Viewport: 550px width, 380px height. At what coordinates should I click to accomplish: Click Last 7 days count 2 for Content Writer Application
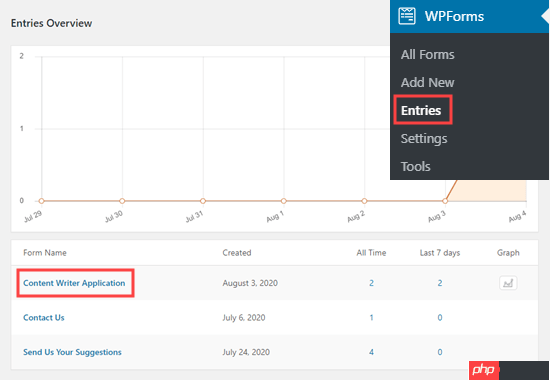[x=440, y=283]
